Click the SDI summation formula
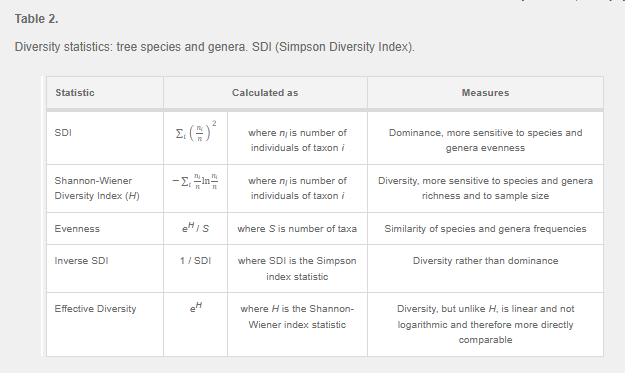The image size is (625, 373). pyautogui.click(x=196, y=131)
